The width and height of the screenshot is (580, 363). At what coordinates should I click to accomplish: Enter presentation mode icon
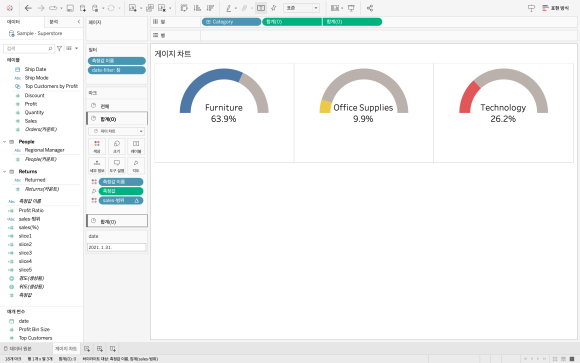click(351, 8)
